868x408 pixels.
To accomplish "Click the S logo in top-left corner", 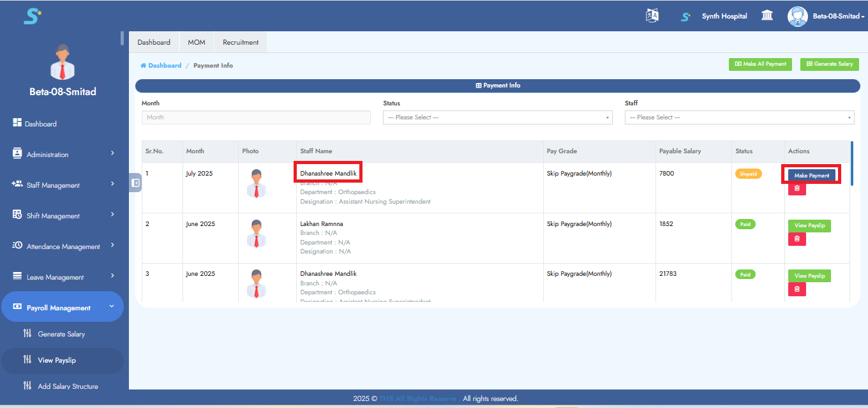I will [32, 16].
